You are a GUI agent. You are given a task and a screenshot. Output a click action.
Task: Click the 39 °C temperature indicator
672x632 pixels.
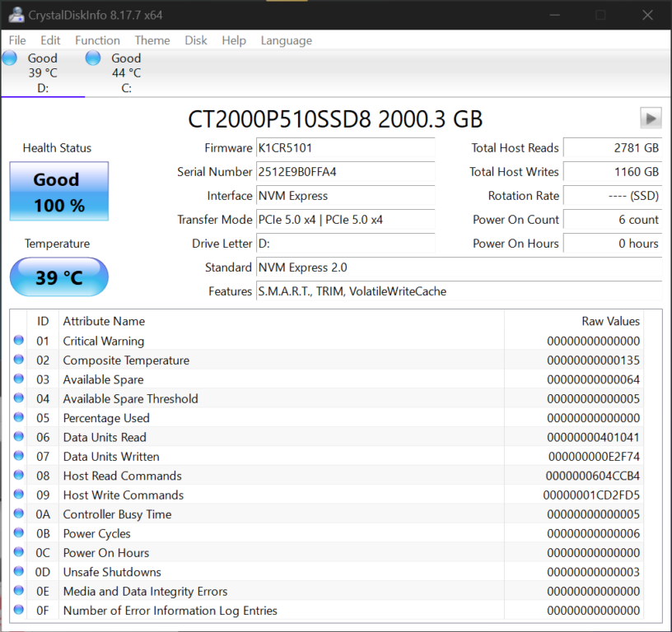pyautogui.click(x=58, y=277)
